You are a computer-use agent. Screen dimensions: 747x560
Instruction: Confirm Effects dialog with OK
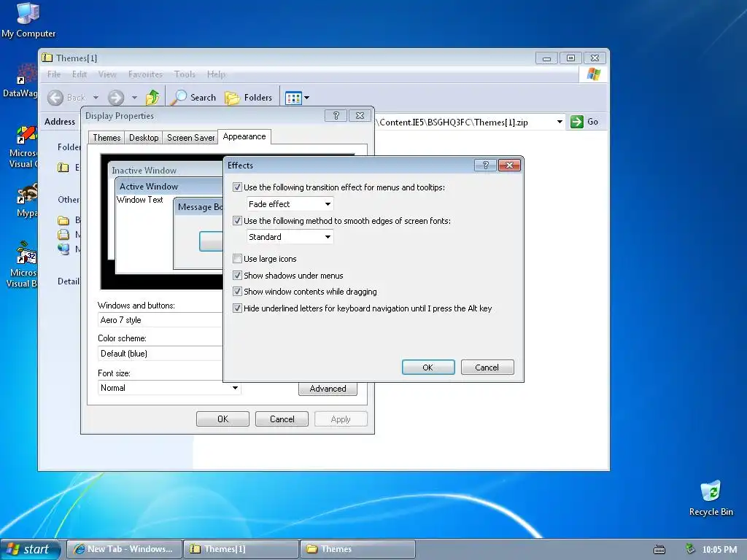427,367
